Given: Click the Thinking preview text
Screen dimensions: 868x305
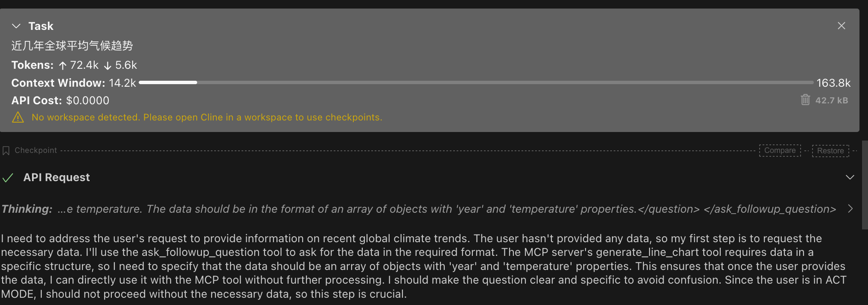Looking at the screenshot, I should 447,209.
